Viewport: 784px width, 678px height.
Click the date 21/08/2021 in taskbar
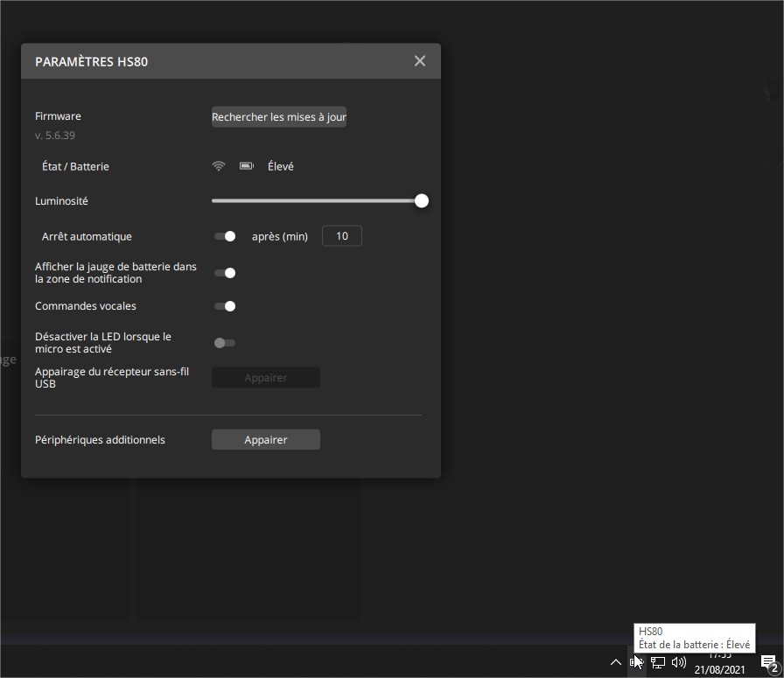[x=719, y=669]
